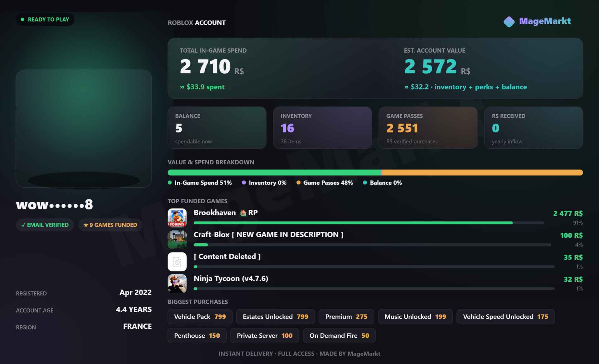The image size is (599, 364).
Task: Click the Inventory 0% legend item
Action: (264, 183)
